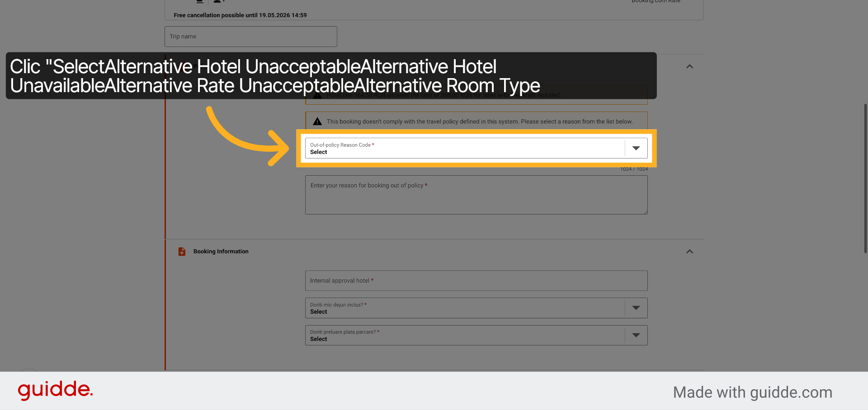This screenshot has width=868, height=410.
Task: Click the Free cancellation possible until notice
Action: (x=240, y=15)
